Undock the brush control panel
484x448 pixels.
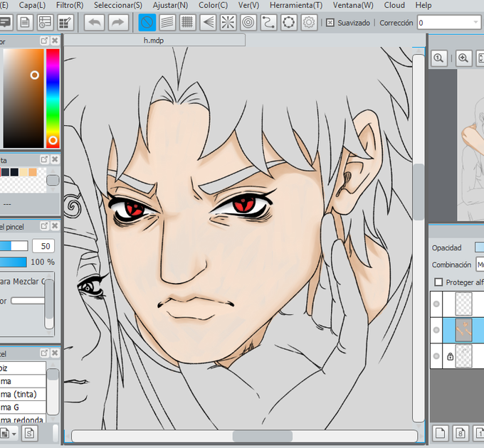pos(44,226)
